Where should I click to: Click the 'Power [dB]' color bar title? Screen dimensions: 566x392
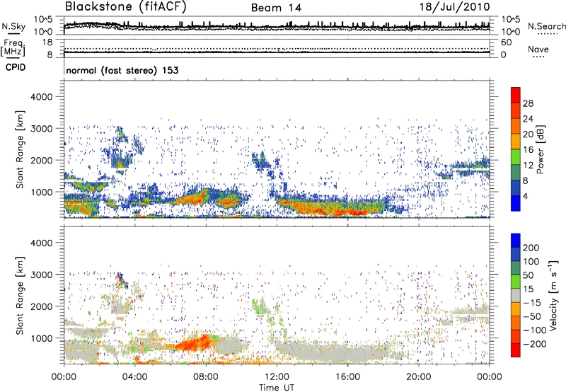541,149
